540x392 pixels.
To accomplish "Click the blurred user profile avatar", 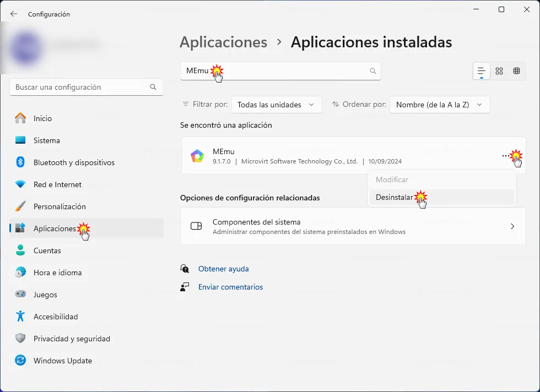I will pos(26,47).
